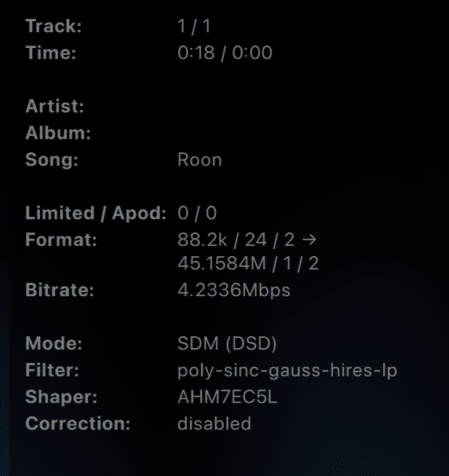Select the Limited / Apod value 0 / 0
449x476 pixels.
197,213
